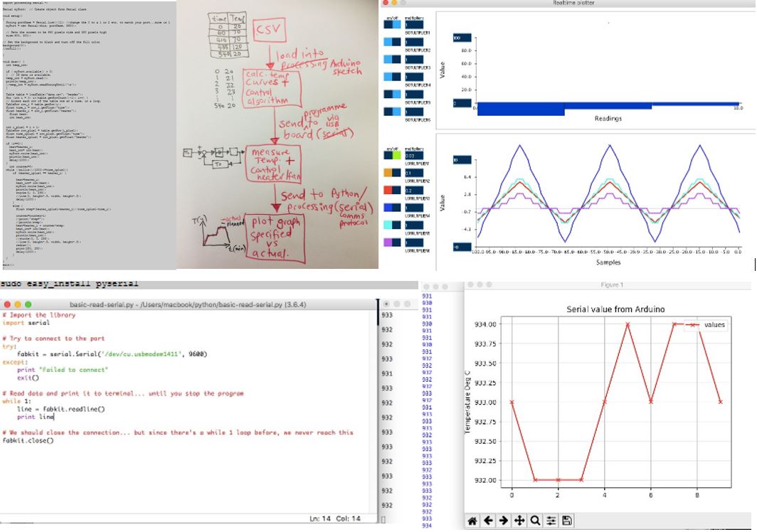Go forward to the next view in Figure 1
Image resolution: width=757 pixels, height=532 pixels.
pyautogui.click(x=504, y=521)
